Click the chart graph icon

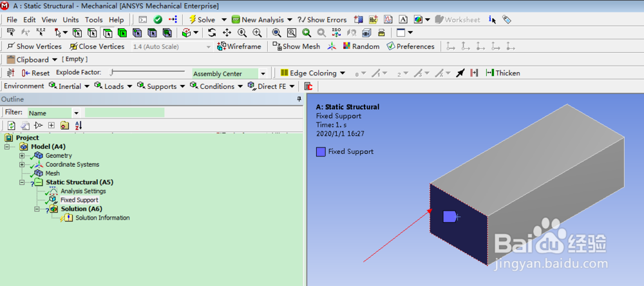tap(388, 19)
